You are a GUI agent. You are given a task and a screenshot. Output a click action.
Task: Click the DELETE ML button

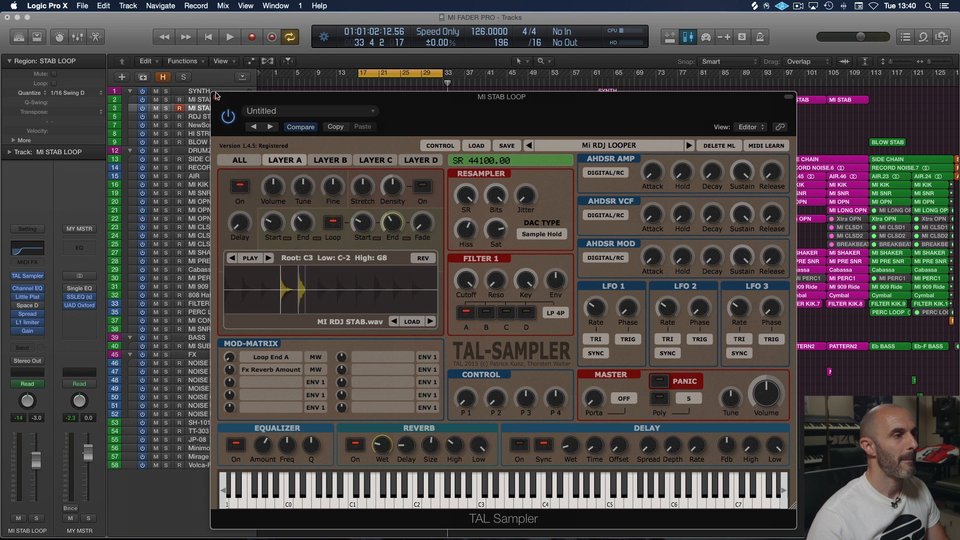click(719, 146)
